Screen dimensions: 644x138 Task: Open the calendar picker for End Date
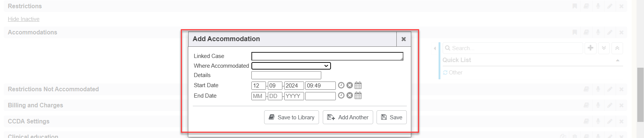[358, 95]
